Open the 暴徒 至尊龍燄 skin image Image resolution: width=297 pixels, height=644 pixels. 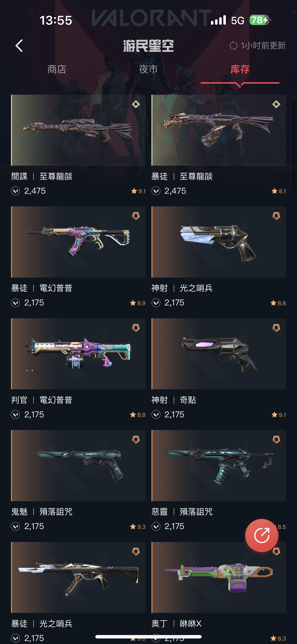[218, 130]
